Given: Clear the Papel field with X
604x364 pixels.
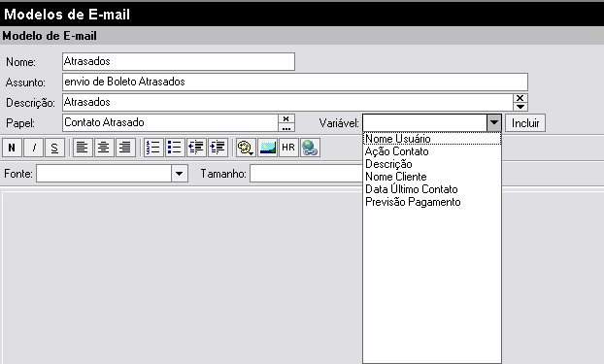Looking at the screenshot, I should [286, 118].
